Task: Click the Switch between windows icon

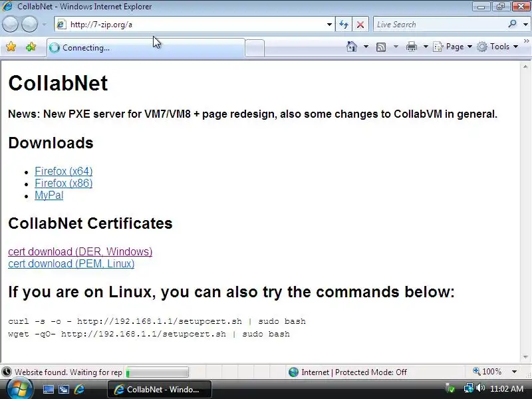Action: coord(63,389)
